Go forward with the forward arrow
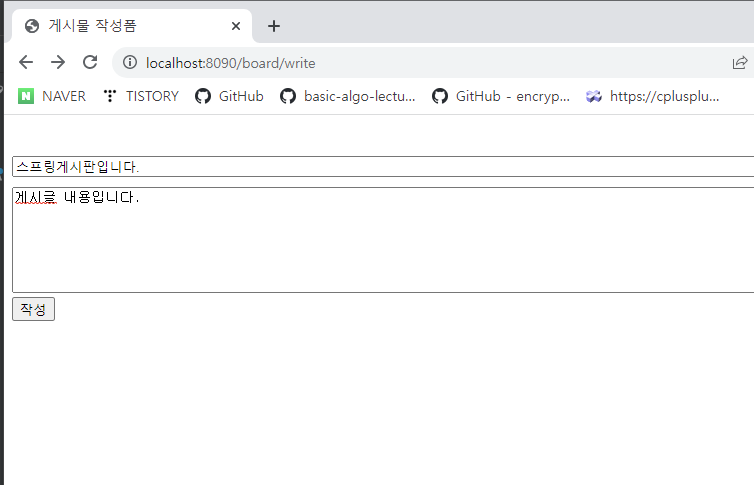Screen dimensions: 754x485 (x=58, y=62)
